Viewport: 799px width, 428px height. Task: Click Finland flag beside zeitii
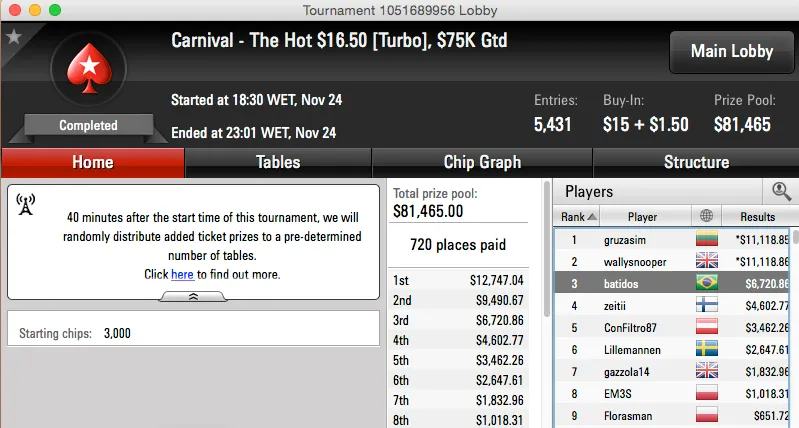[x=707, y=306]
